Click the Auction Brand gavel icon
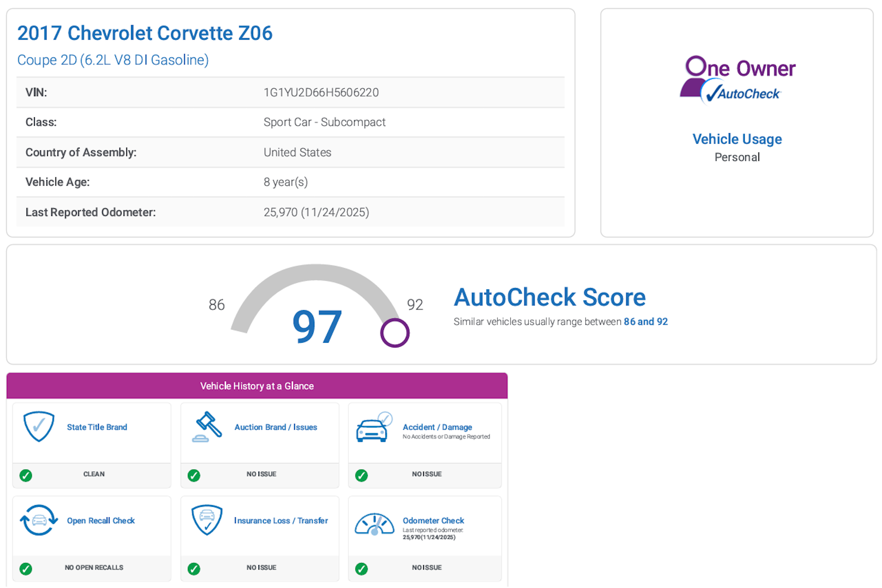Viewport: 882px width, 588px height. (x=207, y=427)
